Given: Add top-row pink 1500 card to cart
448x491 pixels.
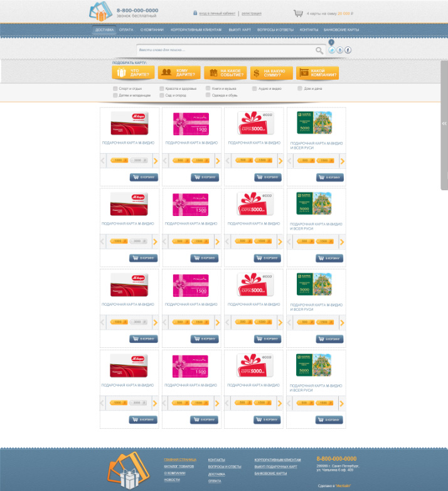Looking at the screenshot, I should (x=205, y=177).
